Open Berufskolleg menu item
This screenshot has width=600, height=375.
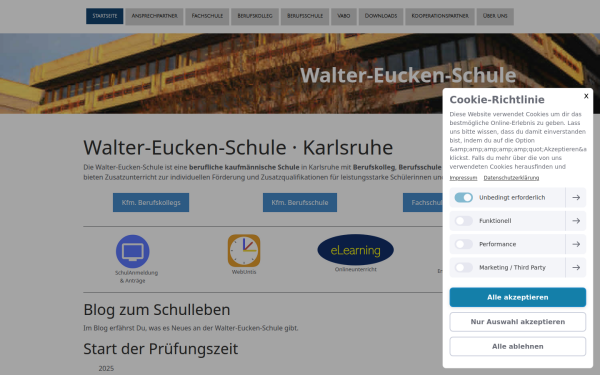click(255, 16)
